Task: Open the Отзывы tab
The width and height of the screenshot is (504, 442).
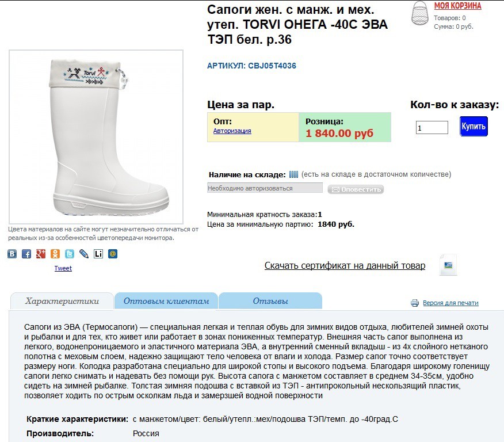Action: coord(270,301)
